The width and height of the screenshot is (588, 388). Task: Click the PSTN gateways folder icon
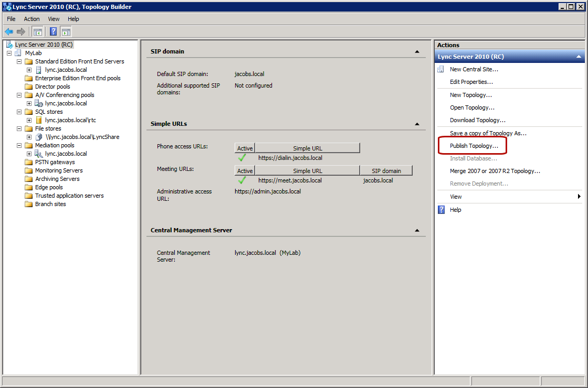[x=29, y=162]
